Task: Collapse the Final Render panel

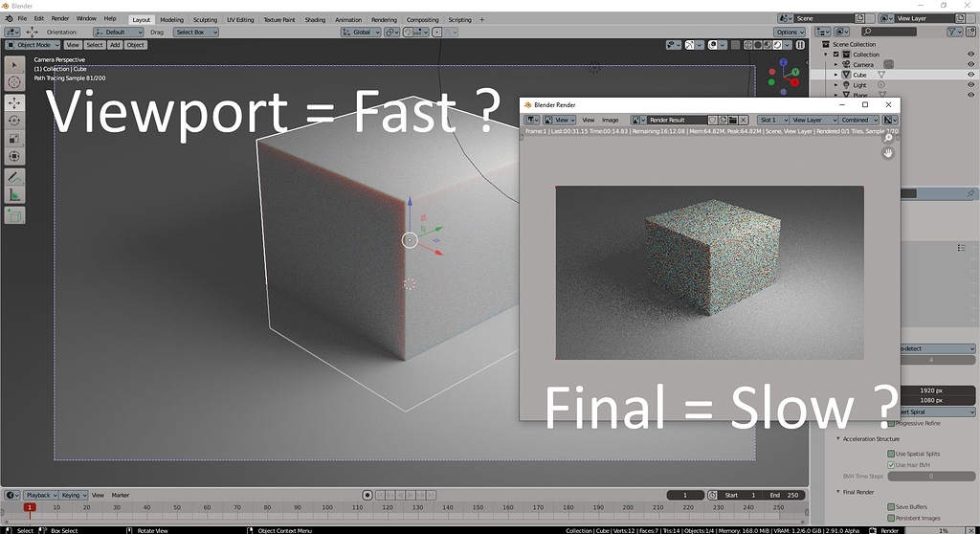Action: [838, 492]
